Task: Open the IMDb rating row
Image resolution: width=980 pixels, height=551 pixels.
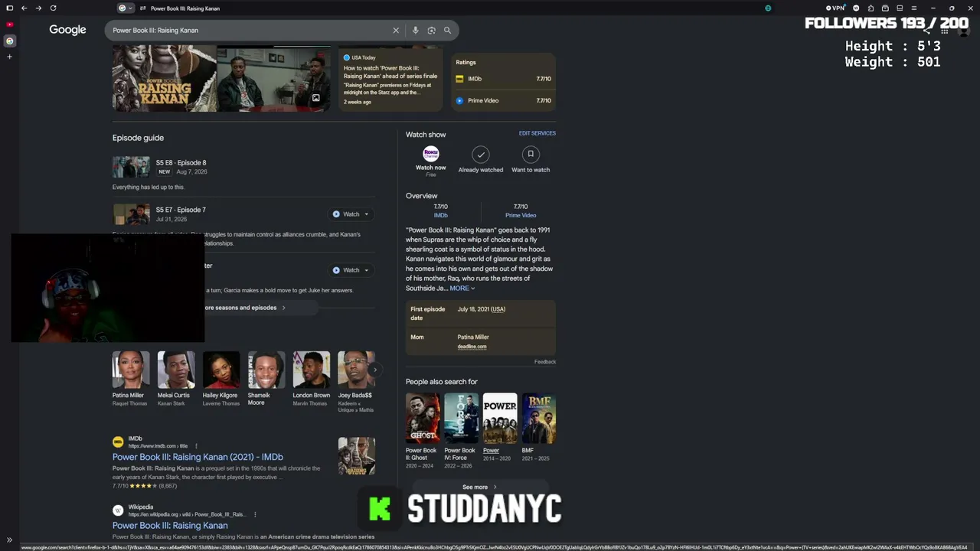Action: pos(503,79)
